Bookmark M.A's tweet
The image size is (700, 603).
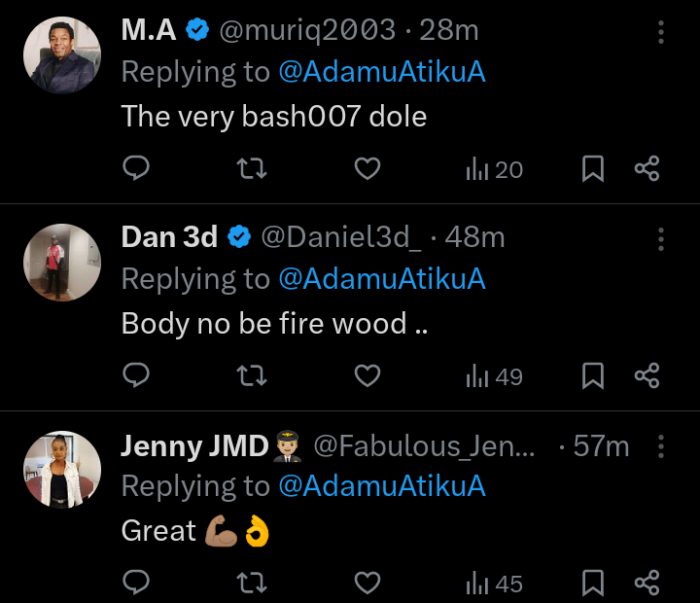click(x=593, y=169)
